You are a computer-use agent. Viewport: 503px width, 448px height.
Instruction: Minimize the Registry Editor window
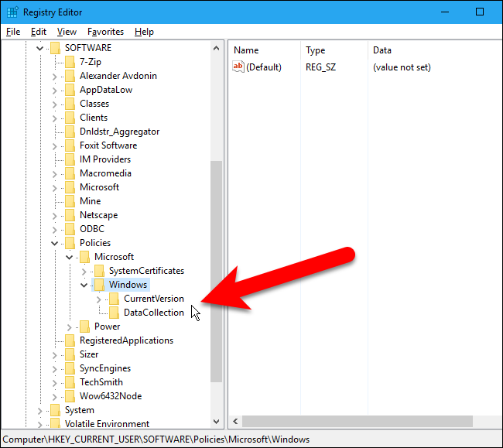(445, 12)
